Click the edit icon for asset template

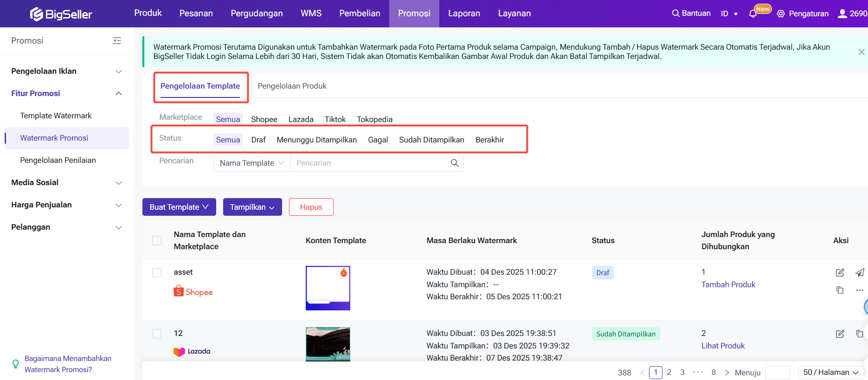coord(840,273)
